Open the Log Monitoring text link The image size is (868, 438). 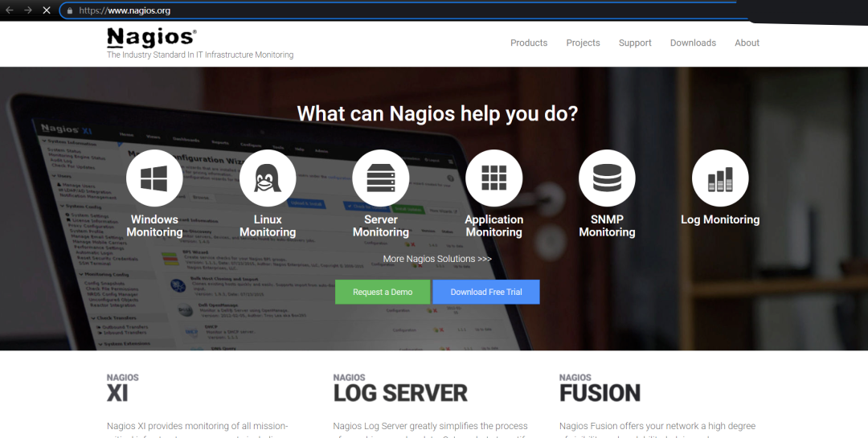point(720,220)
